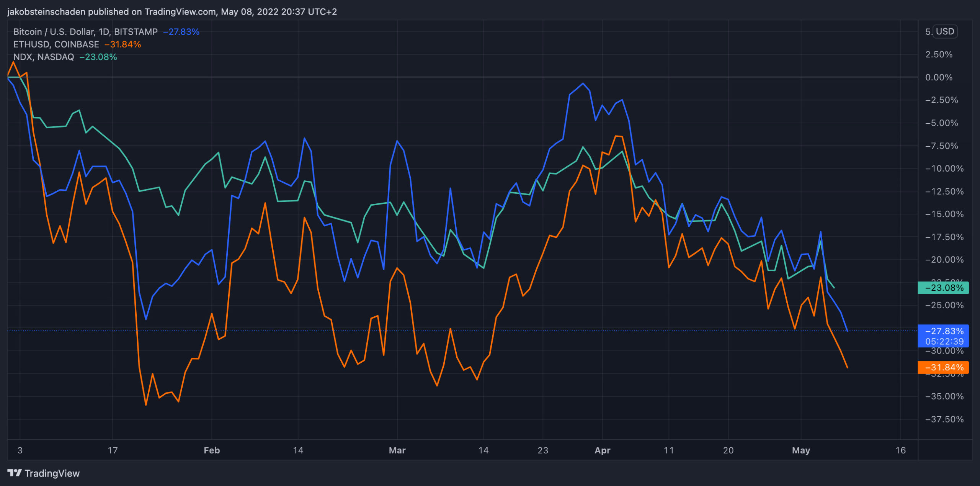Click the 05:22:39 countdown timer
This screenshot has width=980, height=486.
(x=944, y=341)
